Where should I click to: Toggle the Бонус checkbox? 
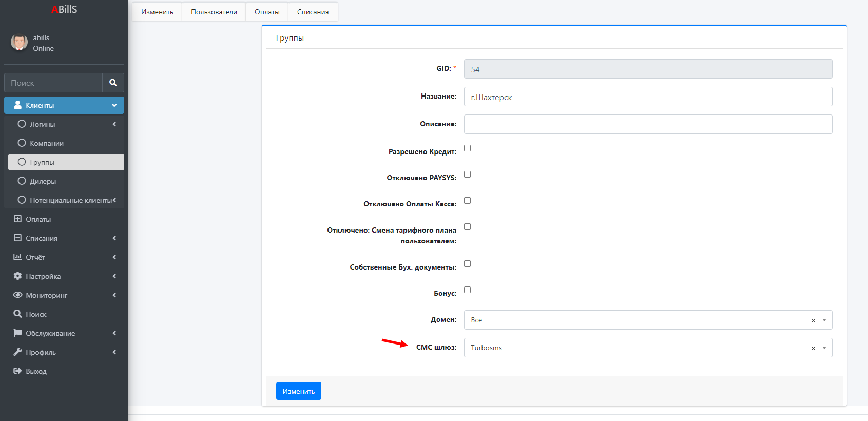point(467,290)
